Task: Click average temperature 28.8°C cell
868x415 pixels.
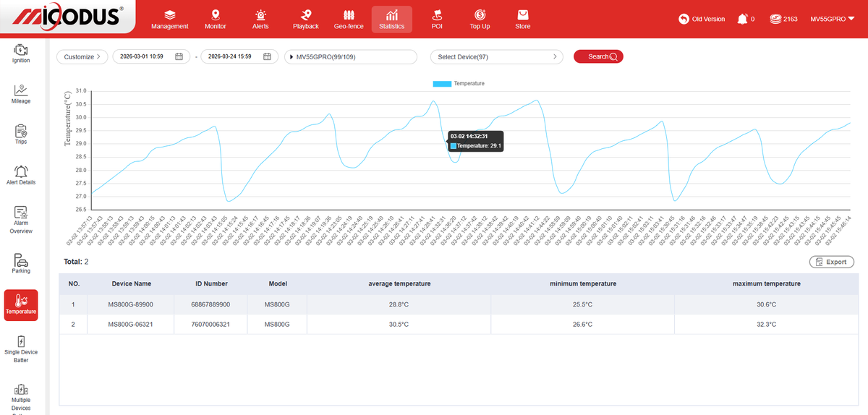Action: click(399, 304)
